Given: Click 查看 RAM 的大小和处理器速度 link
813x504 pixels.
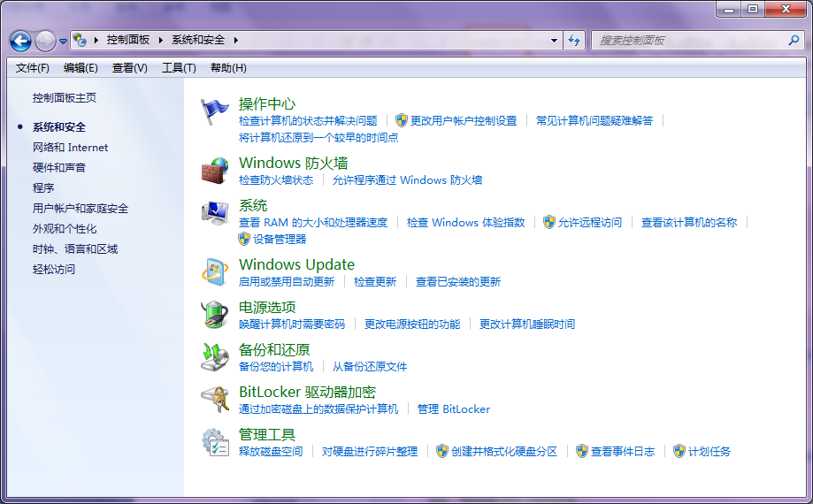Looking at the screenshot, I should tap(313, 222).
